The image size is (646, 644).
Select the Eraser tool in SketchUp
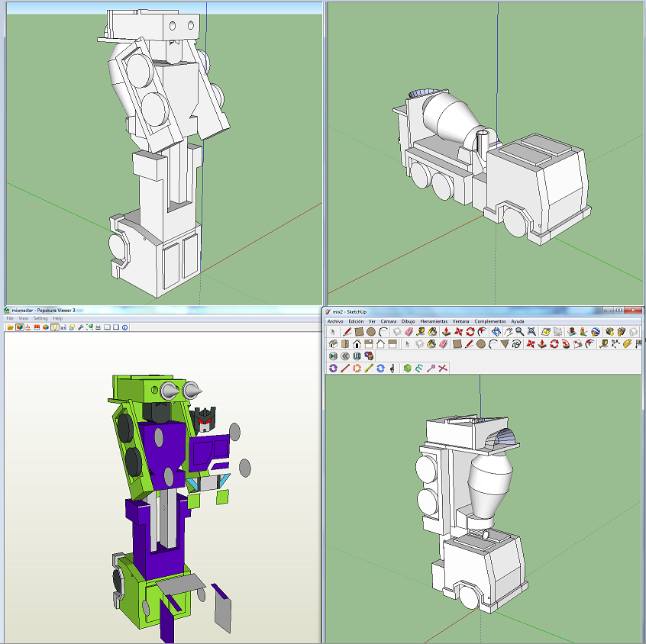click(407, 332)
